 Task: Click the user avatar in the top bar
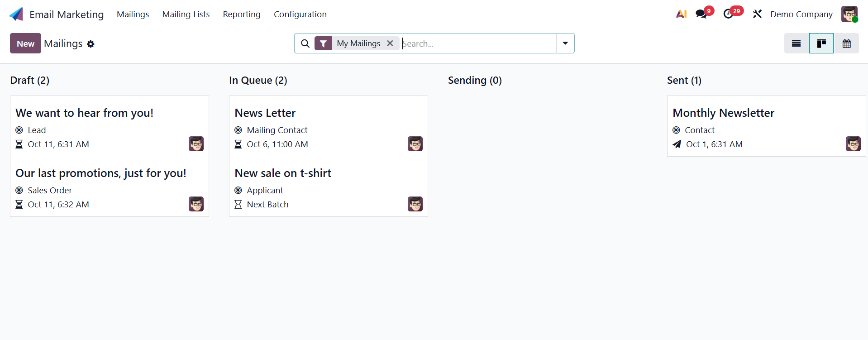click(849, 14)
